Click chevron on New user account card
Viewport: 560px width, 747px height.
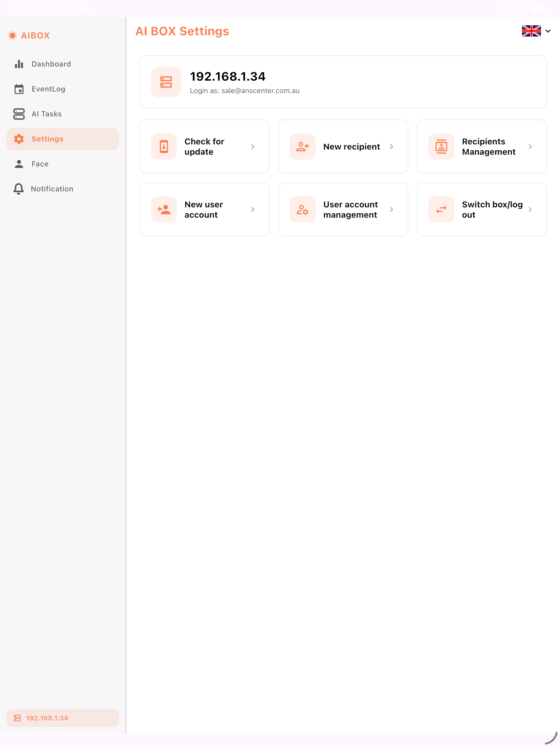pyautogui.click(x=253, y=209)
